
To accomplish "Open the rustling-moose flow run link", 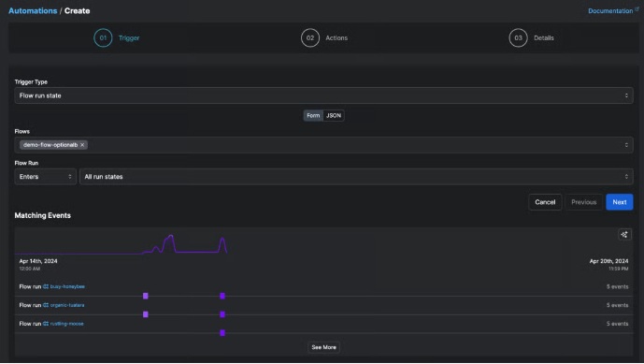I will [66, 324].
